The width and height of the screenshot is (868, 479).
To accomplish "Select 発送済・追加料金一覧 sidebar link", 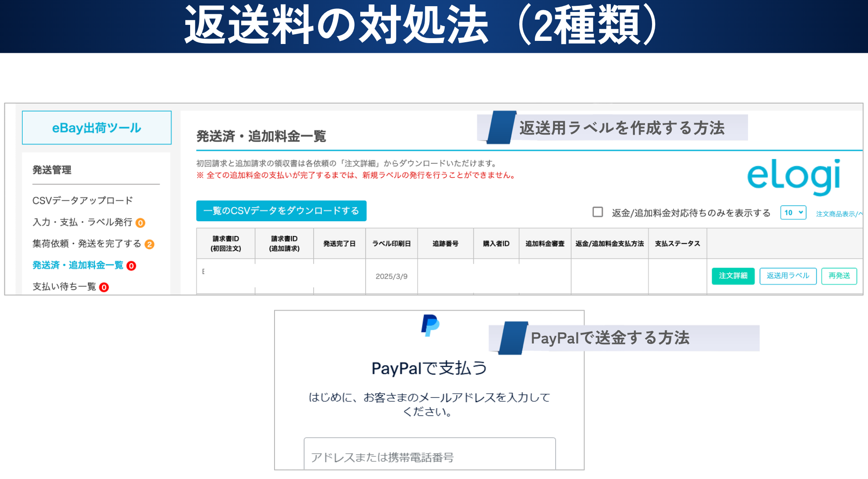I will (x=78, y=265).
